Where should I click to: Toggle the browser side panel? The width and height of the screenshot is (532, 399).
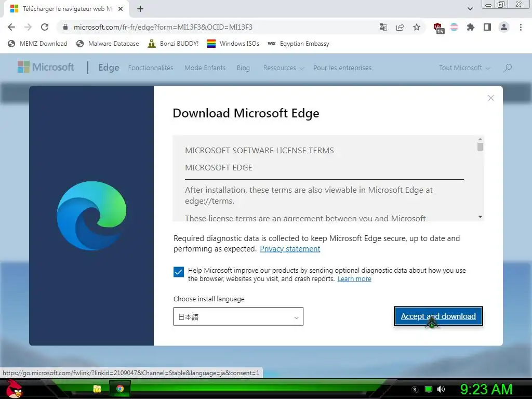[487, 27]
